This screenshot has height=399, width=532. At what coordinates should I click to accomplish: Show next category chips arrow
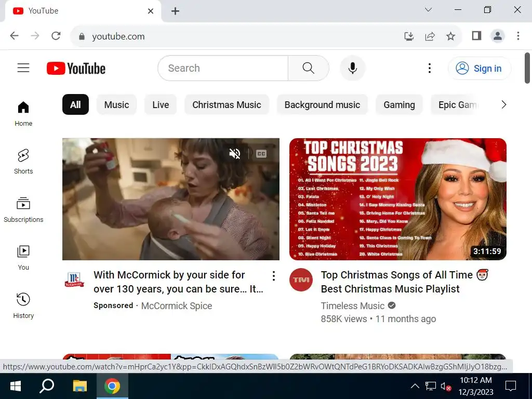point(504,105)
